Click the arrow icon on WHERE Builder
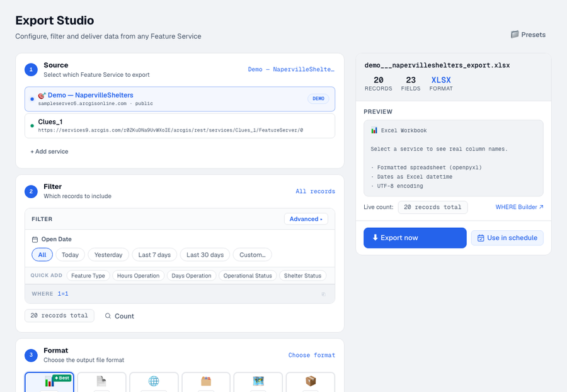The image size is (567, 392). coord(541,207)
